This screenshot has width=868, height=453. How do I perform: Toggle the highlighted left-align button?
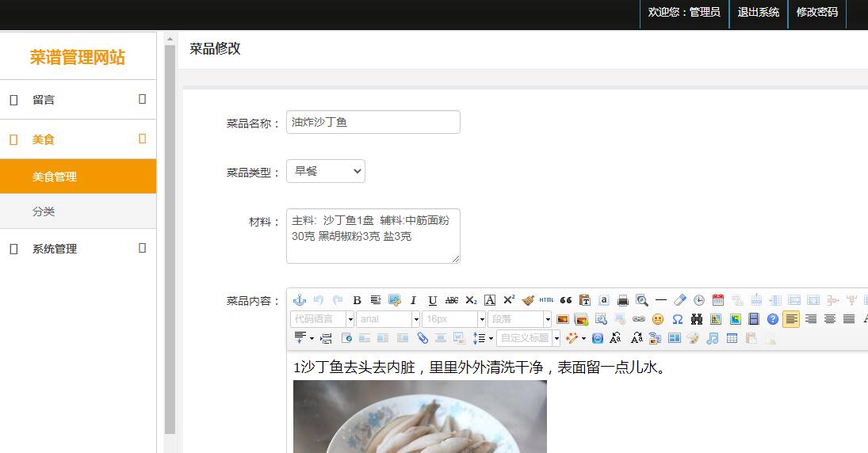coord(791,319)
